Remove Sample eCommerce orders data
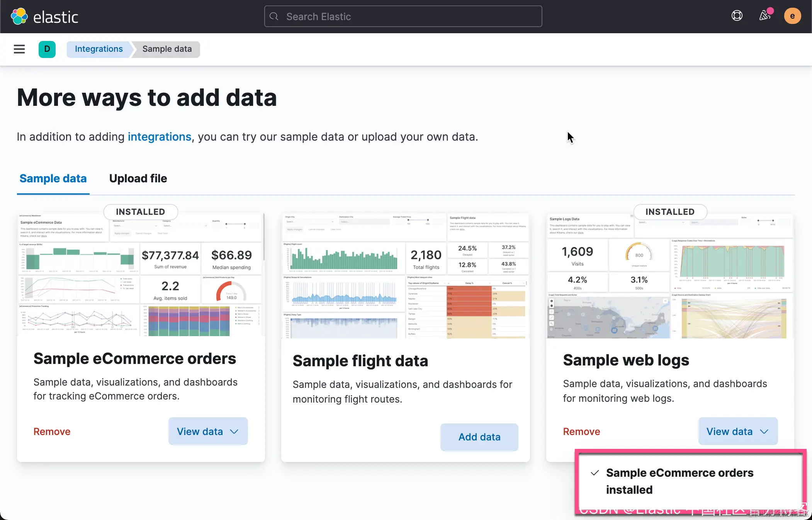Image resolution: width=812 pixels, height=520 pixels. 52,432
